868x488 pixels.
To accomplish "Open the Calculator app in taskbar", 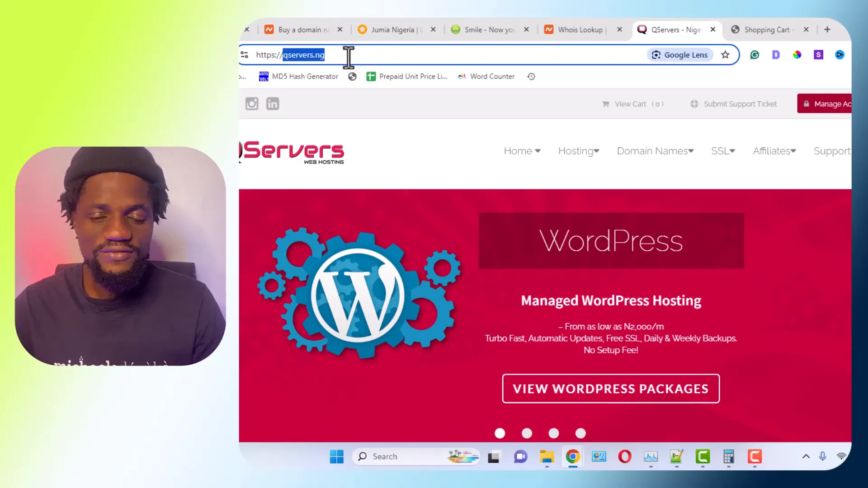I will pyautogui.click(x=729, y=457).
